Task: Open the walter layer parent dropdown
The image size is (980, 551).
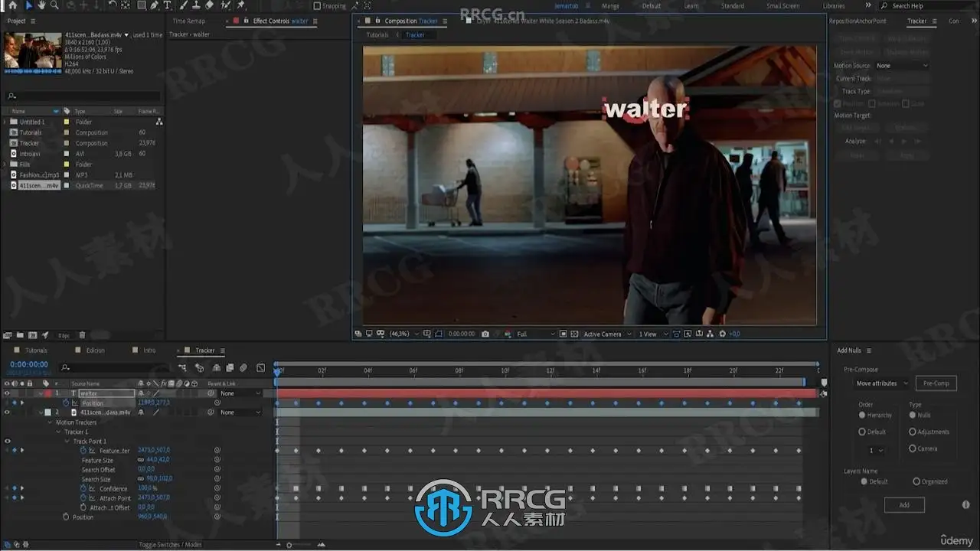Action: [240, 393]
